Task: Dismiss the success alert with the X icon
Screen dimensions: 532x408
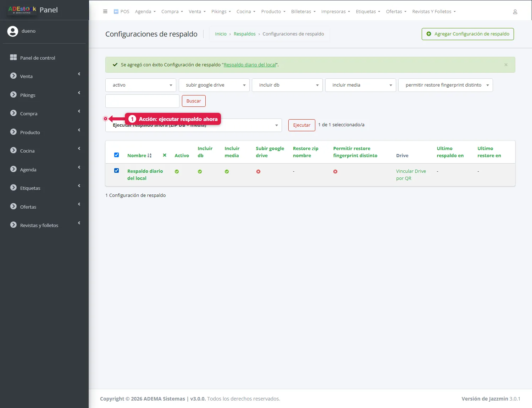Action: pyautogui.click(x=506, y=65)
